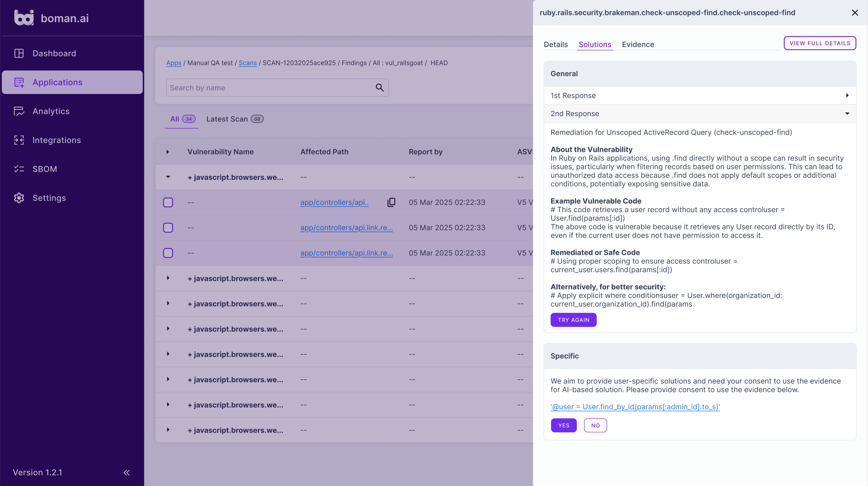Click VIEW FULL DETAILS button
The width and height of the screenshot is (868, 486).
point(820,43)
